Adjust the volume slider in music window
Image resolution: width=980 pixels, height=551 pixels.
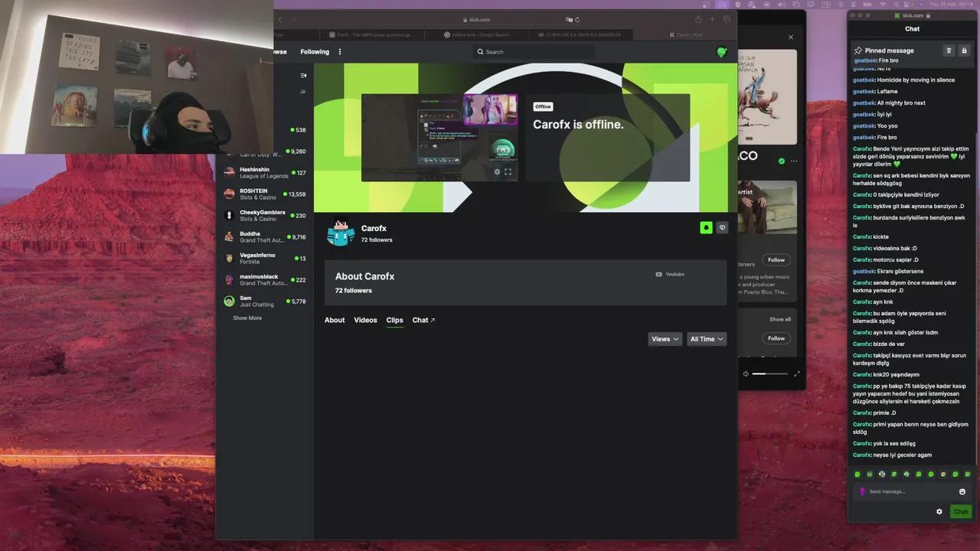pyautogui.click(x=769, y=373)
